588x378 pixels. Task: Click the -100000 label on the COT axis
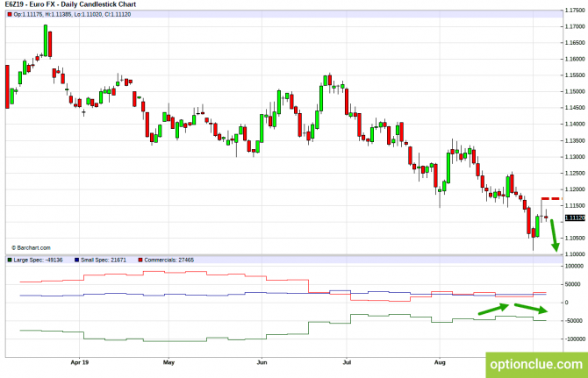(575, 339)
